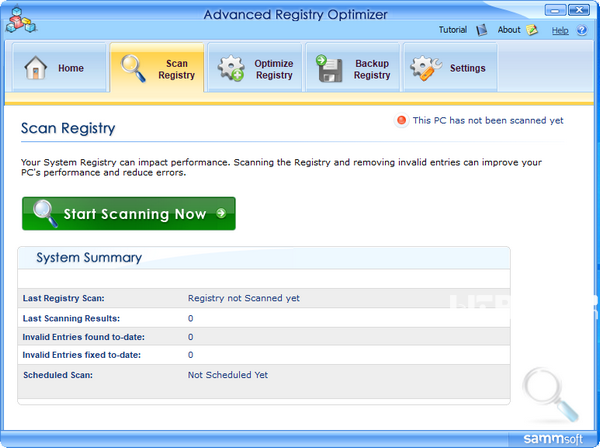Click the Settings gear and wrench icon
The height and width of the screenshot is (448, 600).
[x=426, y=68]
